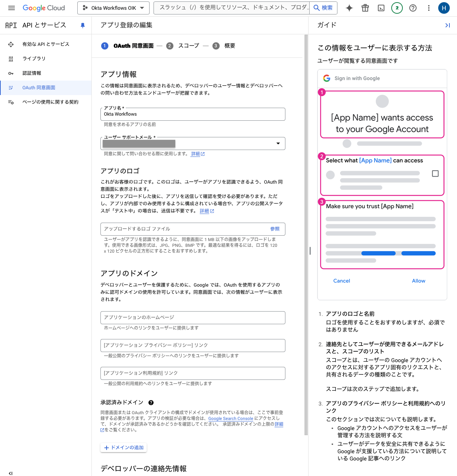Click the Gemini sparkle icon

tap(349, 8)
